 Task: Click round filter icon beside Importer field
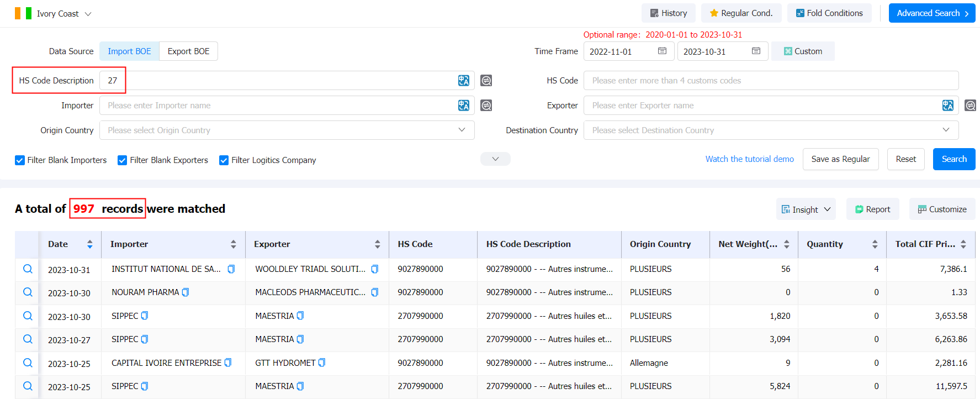point(486,106)
